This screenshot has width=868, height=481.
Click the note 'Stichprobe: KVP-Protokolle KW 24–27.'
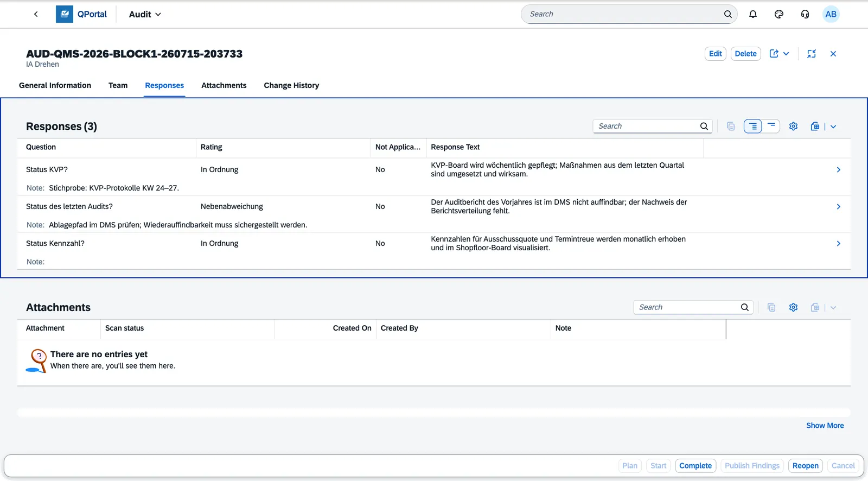(x=114, y=188)
